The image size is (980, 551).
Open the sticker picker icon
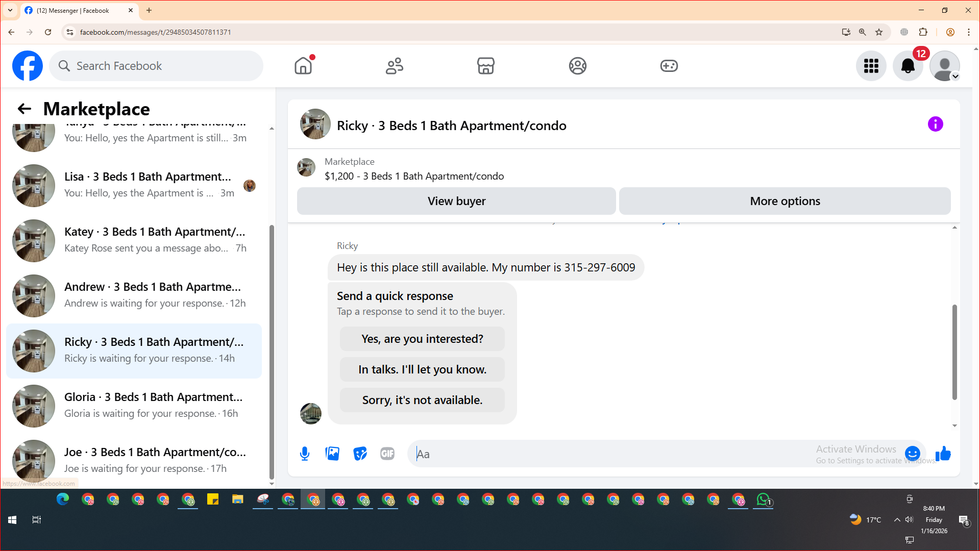(x=360, y=454)
